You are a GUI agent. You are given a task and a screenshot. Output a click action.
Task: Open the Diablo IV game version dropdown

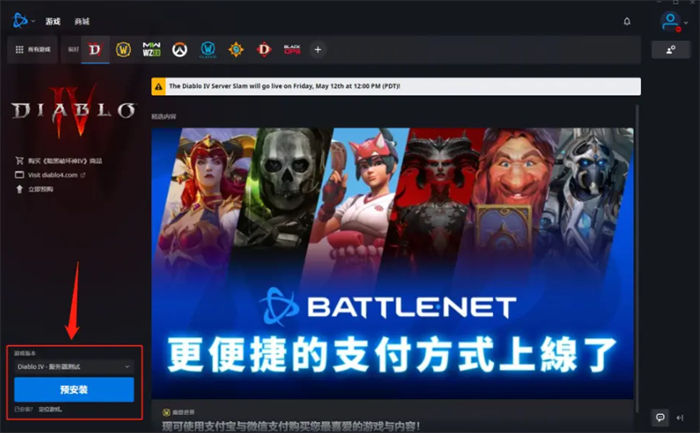pos(74,366)
